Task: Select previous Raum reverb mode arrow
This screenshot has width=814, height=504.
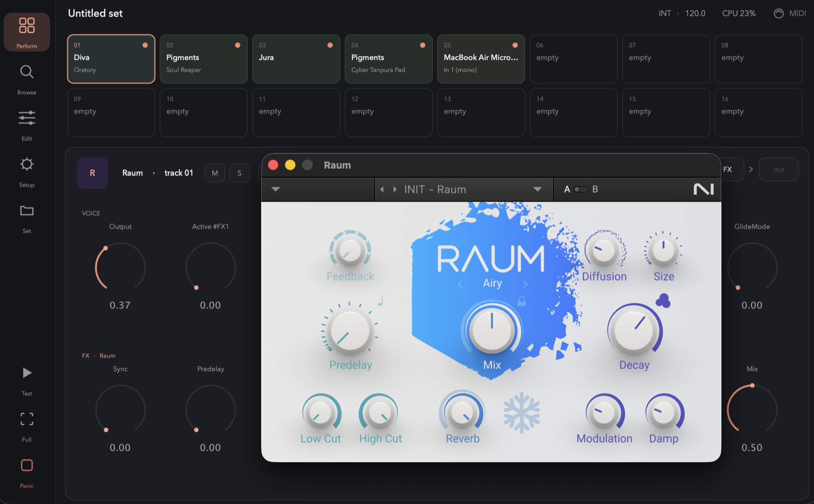Action: [460, 284]
